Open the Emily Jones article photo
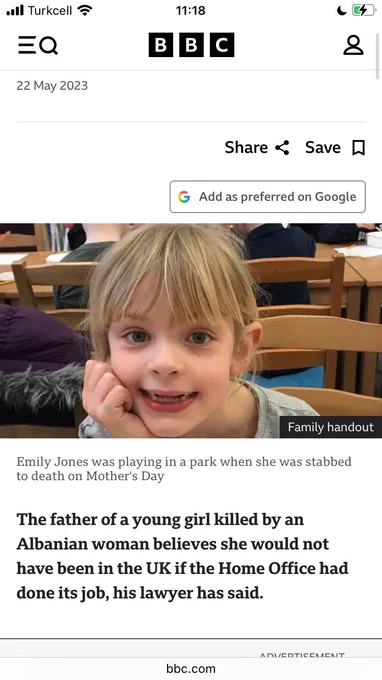The height and width of the screenshot is (680, 382). pyautogui.click(x=191, y=330)
